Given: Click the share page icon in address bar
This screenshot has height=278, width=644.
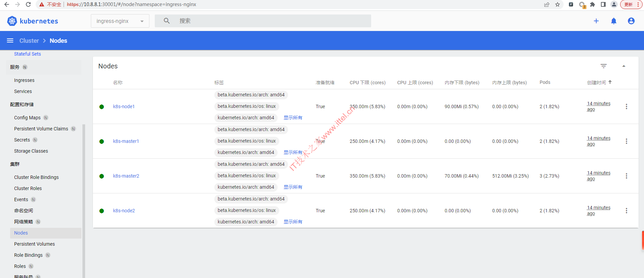Looking at the screenshot, I should coord(547,4).
